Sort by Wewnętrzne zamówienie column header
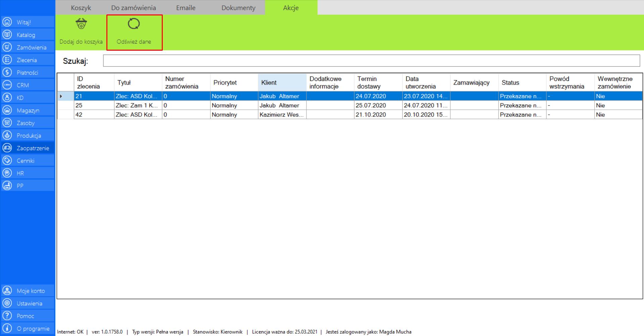The height and width of the screenshot is (336, 644). point(618,83)
